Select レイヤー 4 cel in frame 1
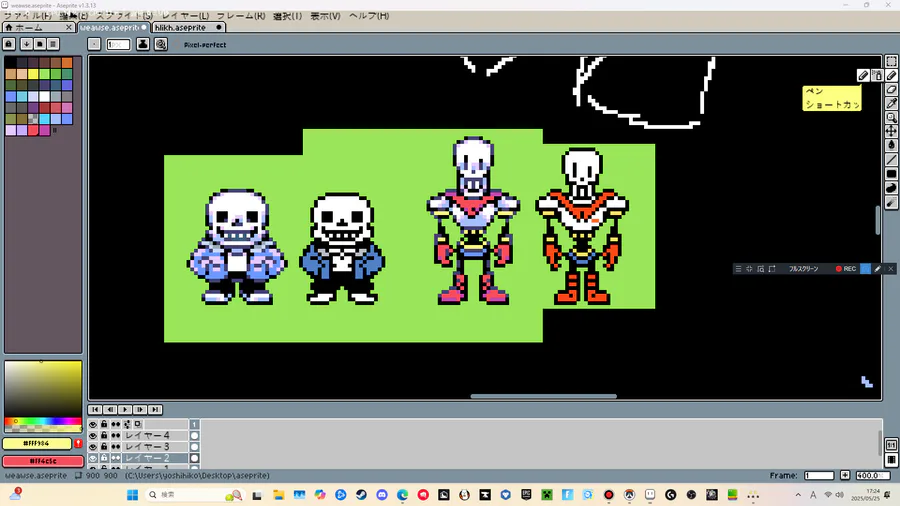This screenshot has width=900, height=506. coord(195,435)
